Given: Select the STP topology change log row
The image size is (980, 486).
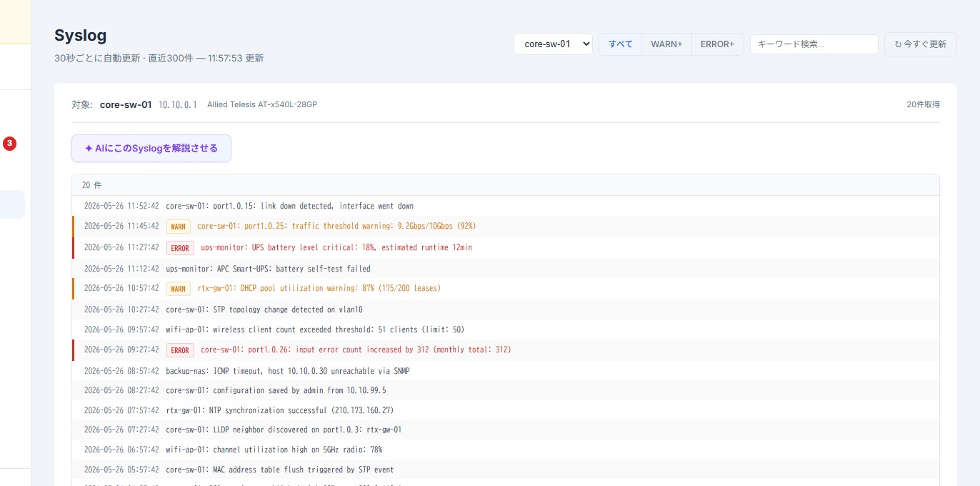Looking at the screenshot, I should click(x=506, y=309).
